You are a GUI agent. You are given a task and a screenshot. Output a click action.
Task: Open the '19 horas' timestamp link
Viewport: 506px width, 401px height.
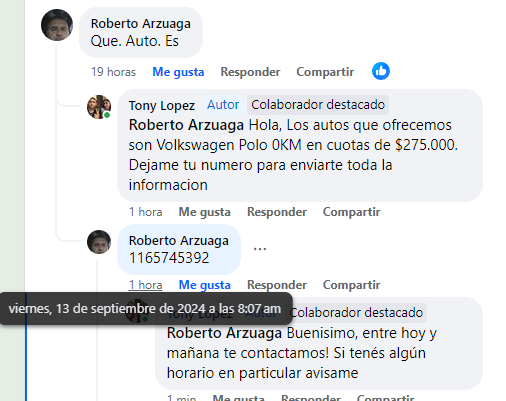[114, 72]
